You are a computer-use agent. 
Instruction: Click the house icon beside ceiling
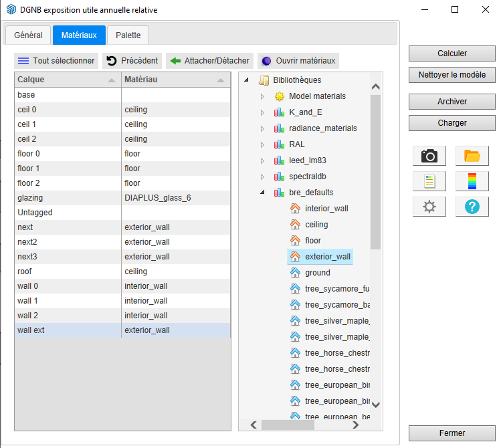tap(295, 224)
